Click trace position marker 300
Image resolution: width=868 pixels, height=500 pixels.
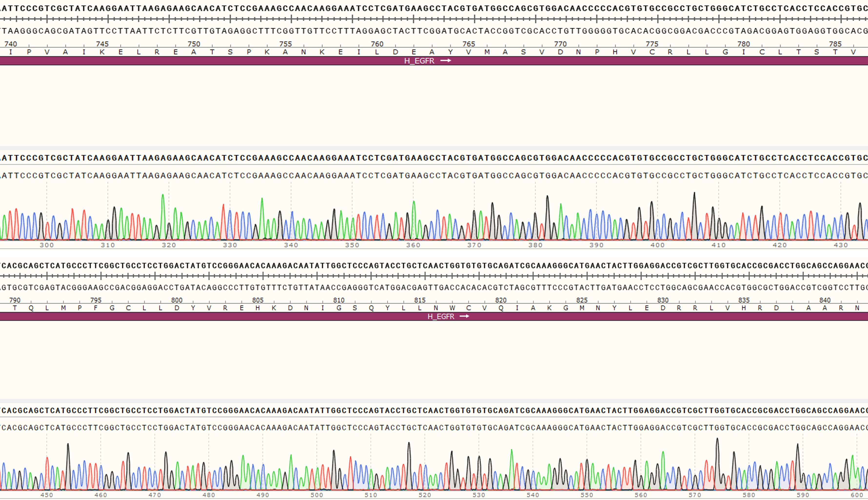[47, 245]
